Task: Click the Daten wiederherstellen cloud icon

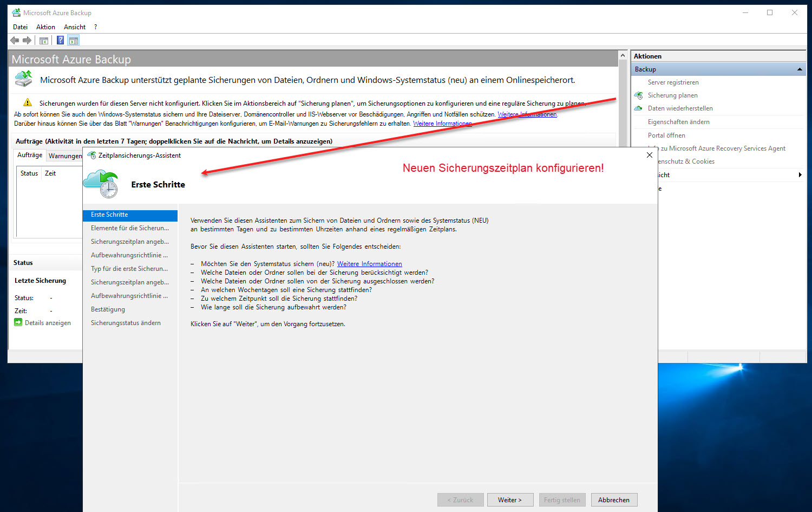Action: (x=639, y=108)
